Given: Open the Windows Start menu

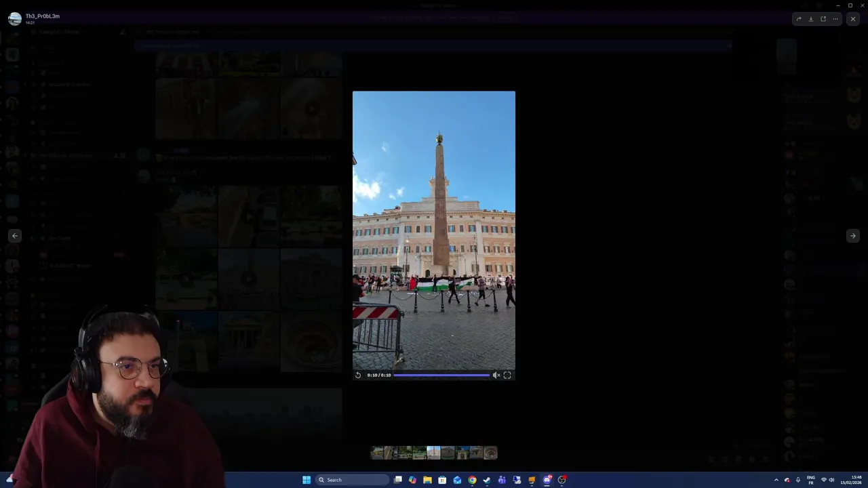Looking at the screenshot, I should pos(307,480).
